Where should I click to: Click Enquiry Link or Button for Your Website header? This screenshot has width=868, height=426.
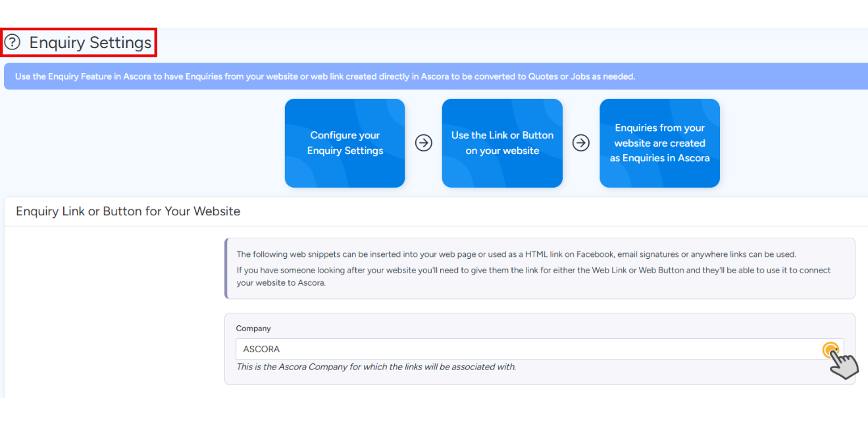(x=128, y=211)
